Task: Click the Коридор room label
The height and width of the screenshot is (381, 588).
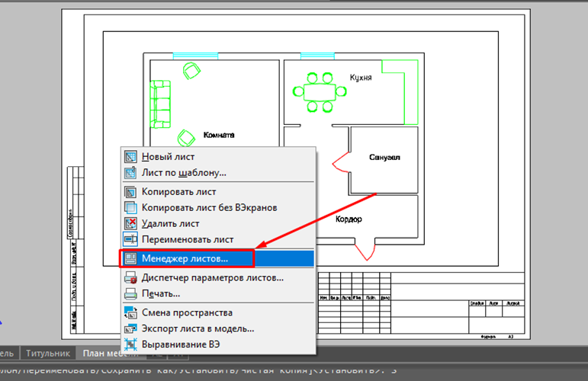Action: coord(349,219)
